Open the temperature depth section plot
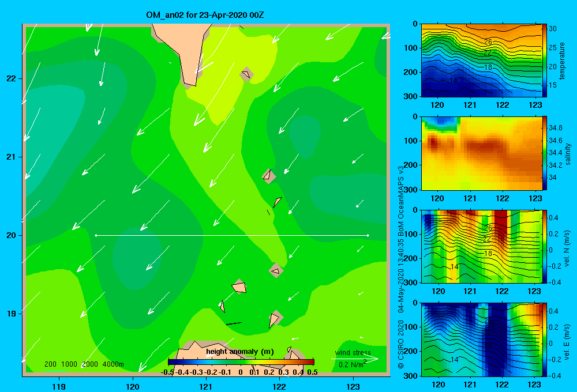Viewport: 577px width, 392px height. coord(482,61)
